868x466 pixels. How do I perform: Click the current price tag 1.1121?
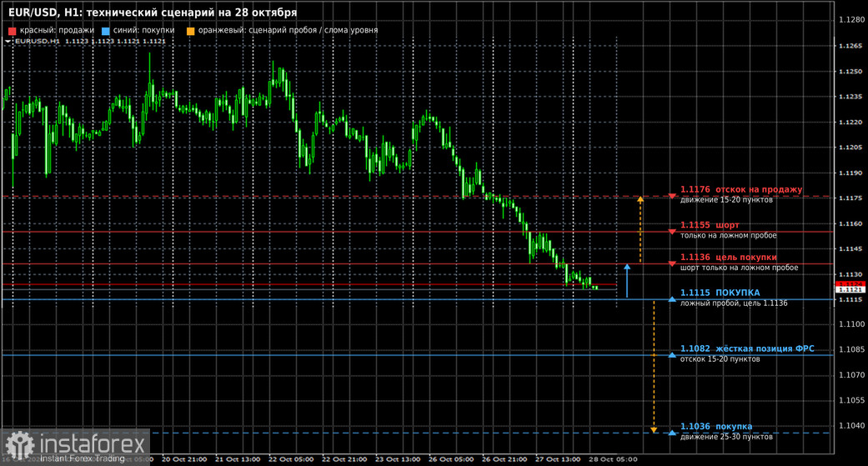(850, 289)
